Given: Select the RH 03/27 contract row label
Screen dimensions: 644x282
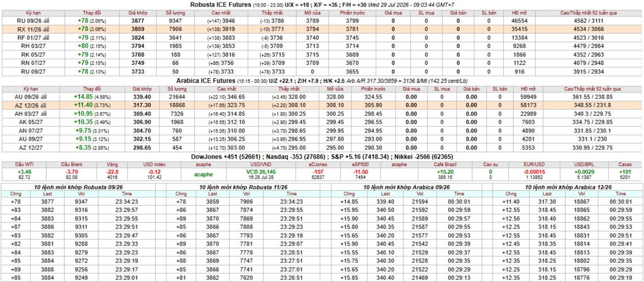Looking at the screenshot, I should [x=33, y=46].
